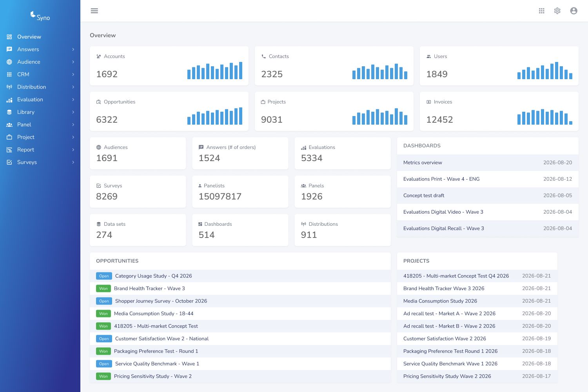Screen dimensions: 588x392
Task: Click the Data sets card showing 274
Action: 138,230
